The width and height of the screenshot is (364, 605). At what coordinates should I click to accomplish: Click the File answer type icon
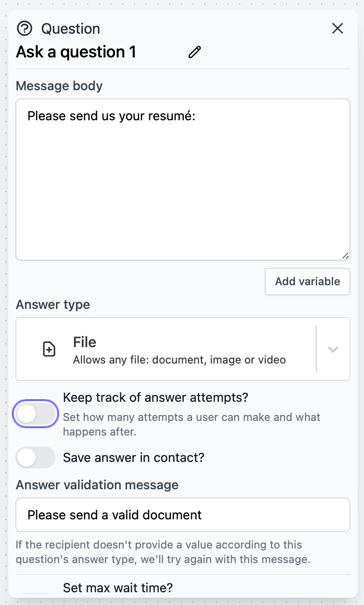49,349
